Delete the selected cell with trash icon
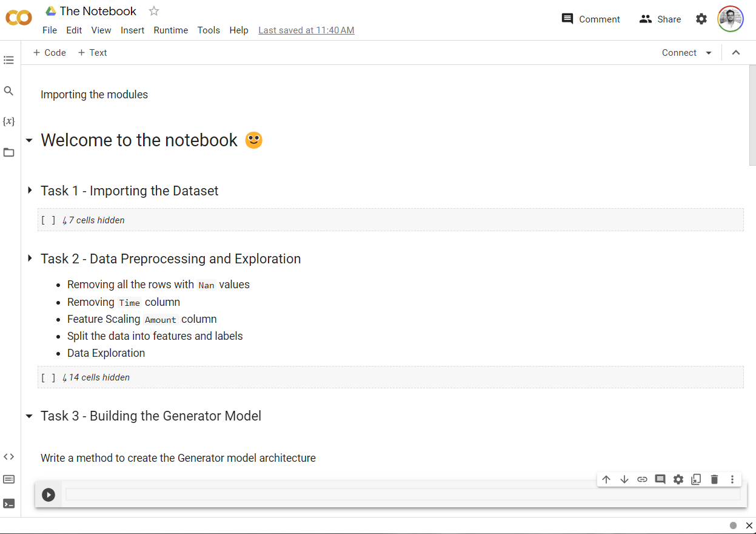 click(714, 479)
